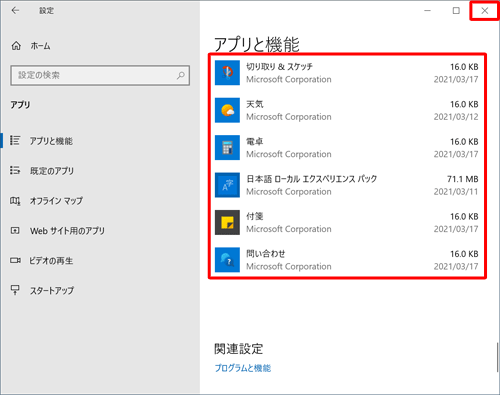500x395 pixels.
Task: Select 天気 app name
Action: pyautogui.click(x=255, y=104)
